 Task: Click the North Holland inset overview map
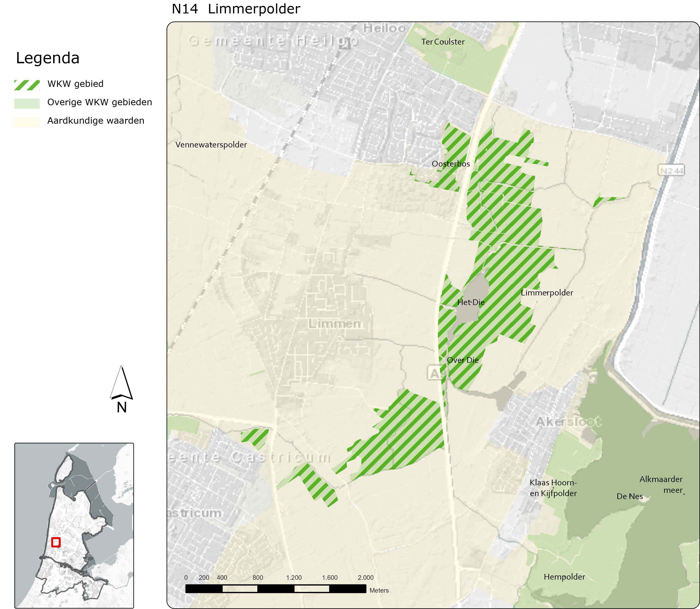(x=74, y=525)
